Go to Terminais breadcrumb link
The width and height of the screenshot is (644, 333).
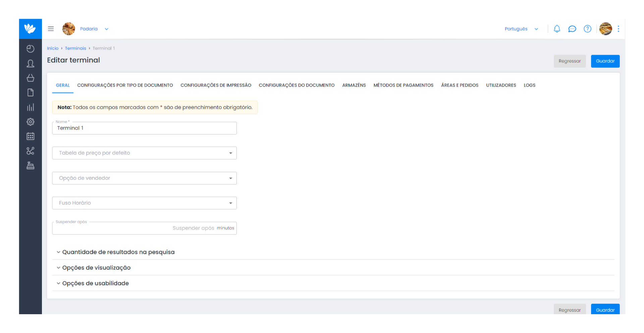coord(75,48)
